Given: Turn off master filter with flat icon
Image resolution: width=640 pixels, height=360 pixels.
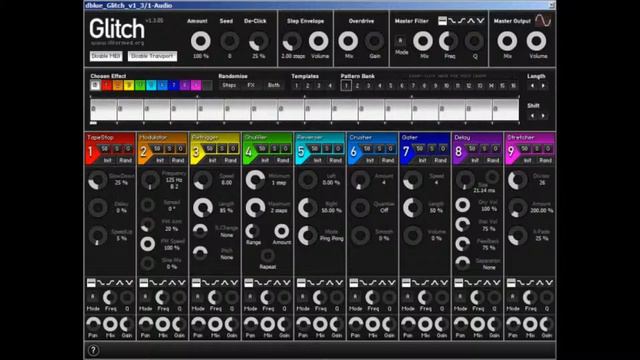Looking at the screenshot, I should pyautogui.click(x=442, y=21).
